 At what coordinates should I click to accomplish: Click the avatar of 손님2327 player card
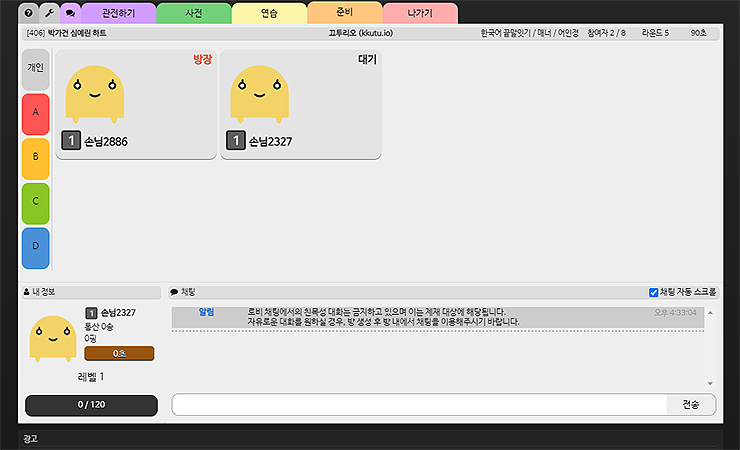[x=260, y=94]
